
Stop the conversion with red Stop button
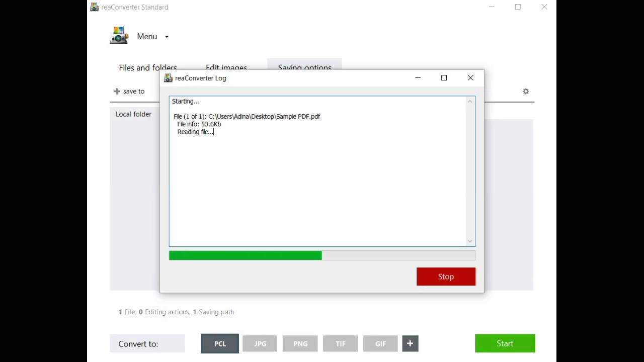tap(446, 277)
